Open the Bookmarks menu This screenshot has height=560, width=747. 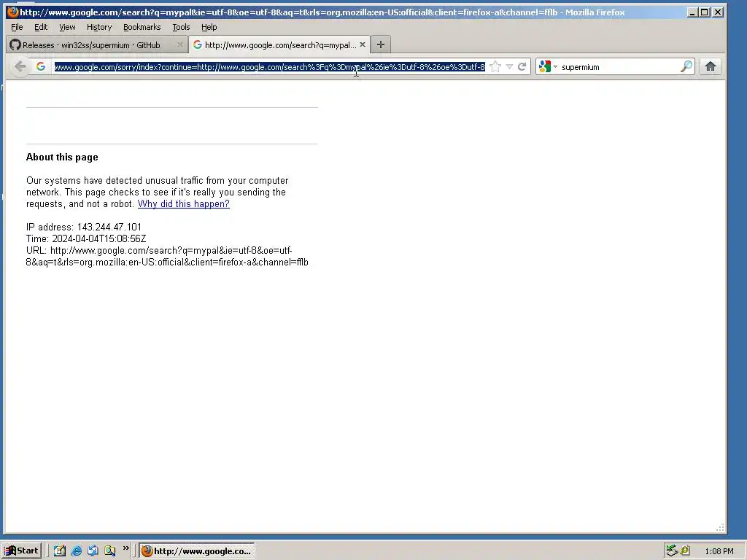click(x=142, y=27)
